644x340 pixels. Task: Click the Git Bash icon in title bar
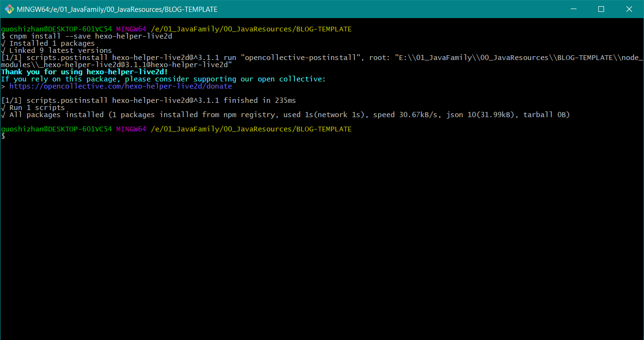(x=9, y=9)
